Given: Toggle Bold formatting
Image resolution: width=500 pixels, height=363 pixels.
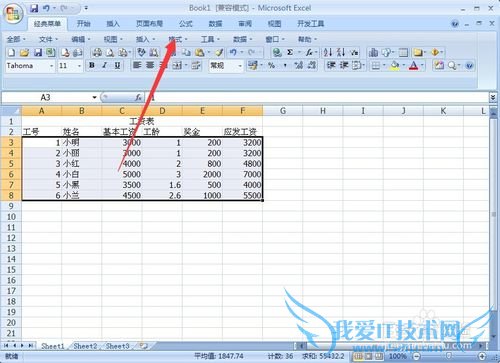Looking at the screenshot, I should (x=92, y=66).
